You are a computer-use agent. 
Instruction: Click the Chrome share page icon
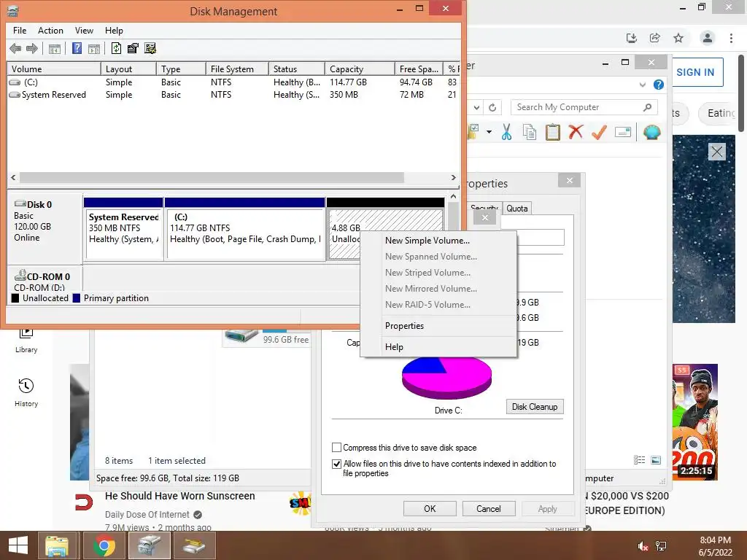point(655,38)
